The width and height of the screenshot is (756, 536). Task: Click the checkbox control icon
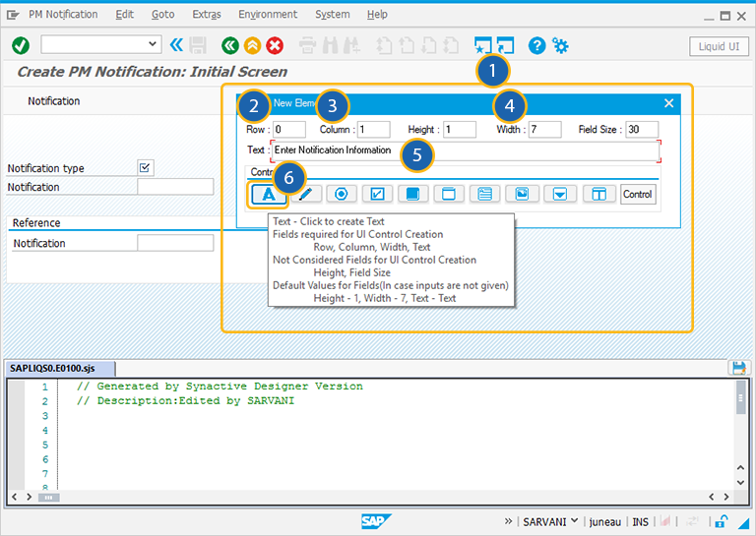(x=377, y=194)
